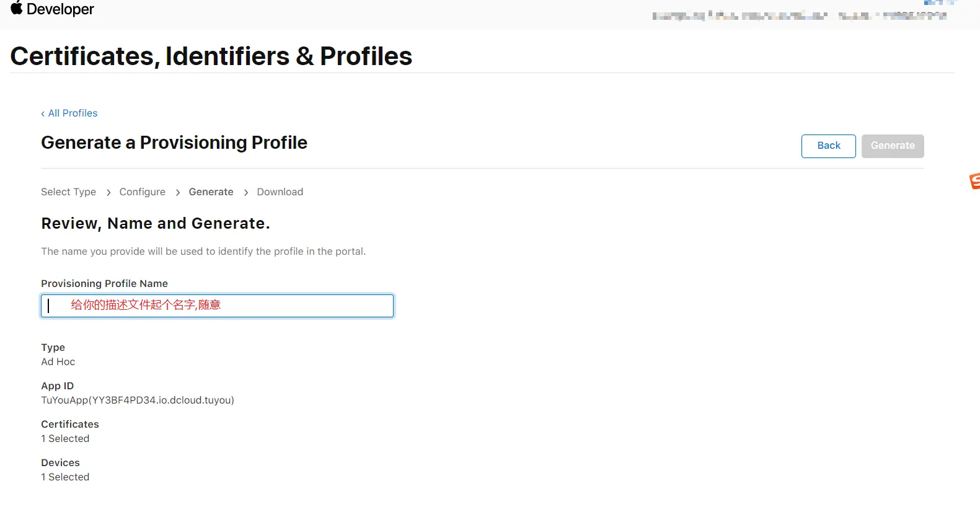
Task: Click the TuYouApp App ID value
Action: coord(138,400)
